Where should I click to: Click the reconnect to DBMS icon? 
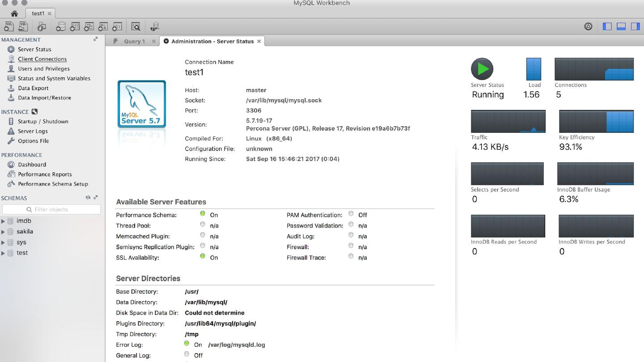coord(155,27)
